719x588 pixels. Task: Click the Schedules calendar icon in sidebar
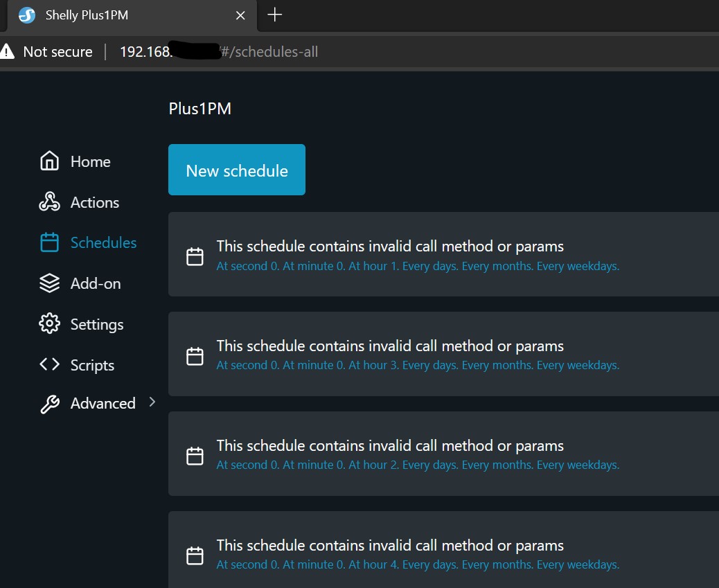pos(49,242)
